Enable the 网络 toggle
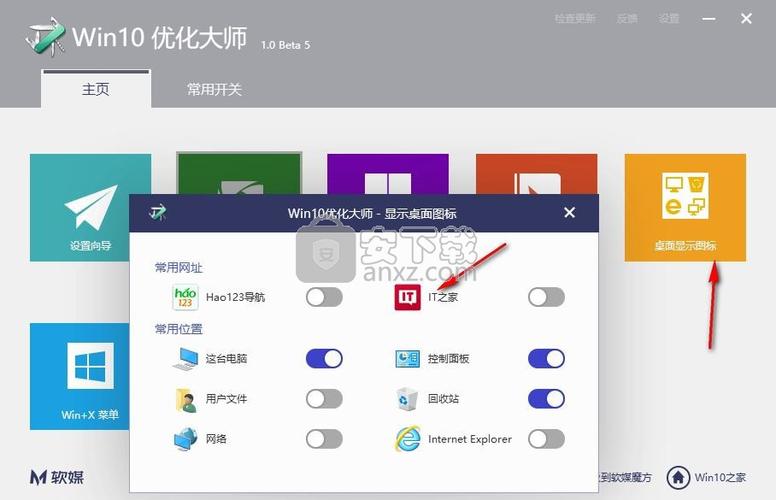Viewport: 776px width, 500px height. (324, 439)
